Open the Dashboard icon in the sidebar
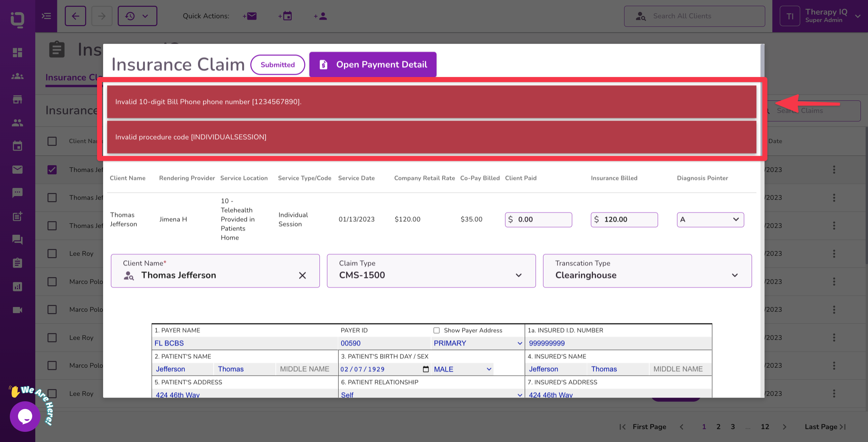 [17, 53]
